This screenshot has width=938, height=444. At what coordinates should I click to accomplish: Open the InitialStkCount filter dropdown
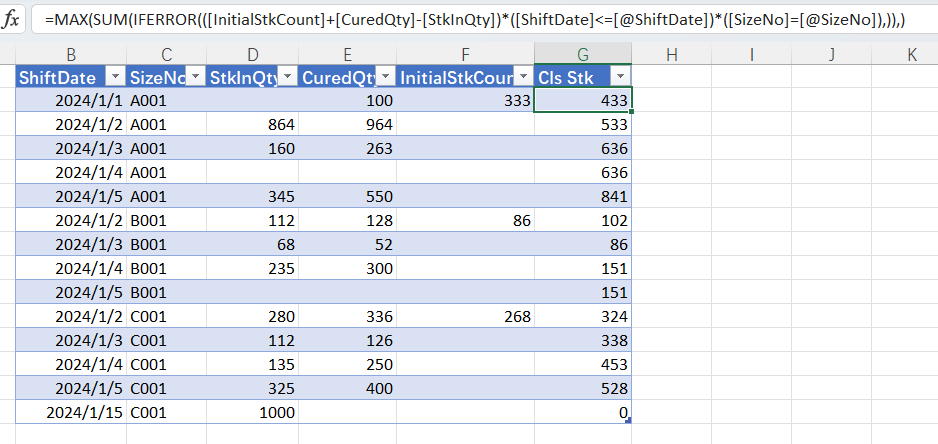tap(524, 77)
